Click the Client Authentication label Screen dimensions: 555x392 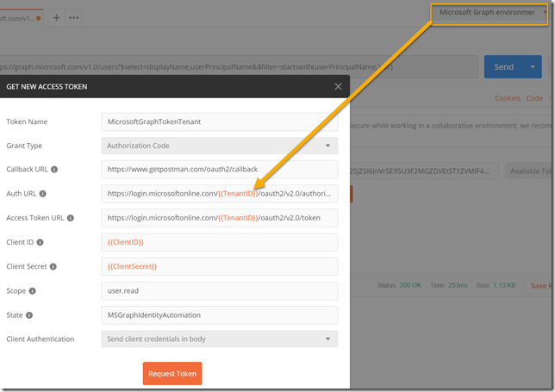click(41, 339)
